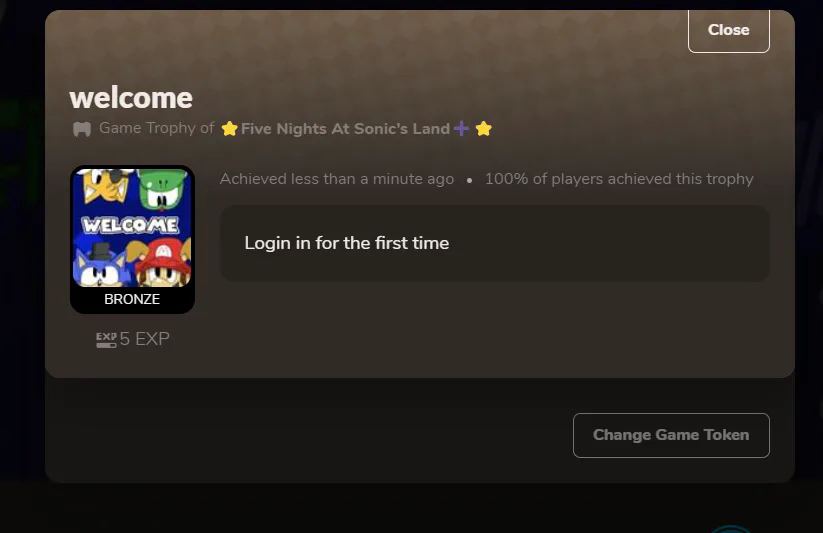Click the 'Game Trophy of' label

[x=156, y=128]
